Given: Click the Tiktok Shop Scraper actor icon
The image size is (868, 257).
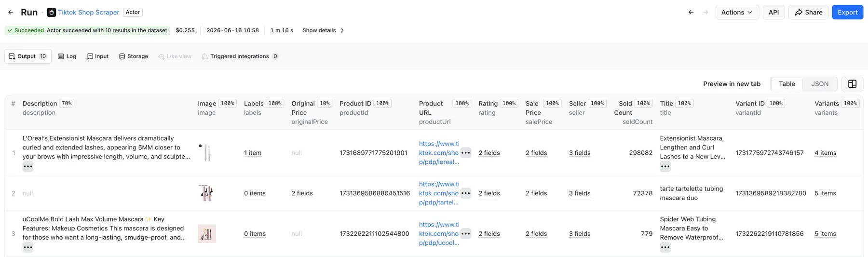Looking at the screenshot, I should pyautogui.click(x=51, y=13).
